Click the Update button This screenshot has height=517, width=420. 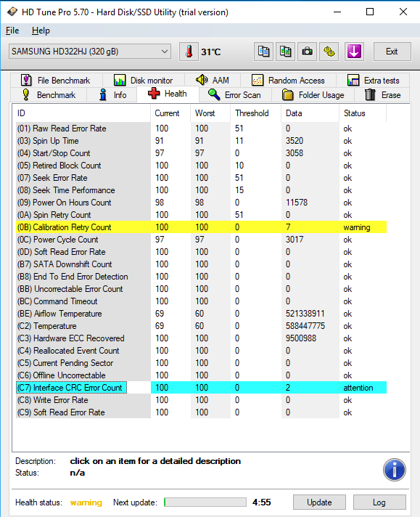click(x=319, y=502)
